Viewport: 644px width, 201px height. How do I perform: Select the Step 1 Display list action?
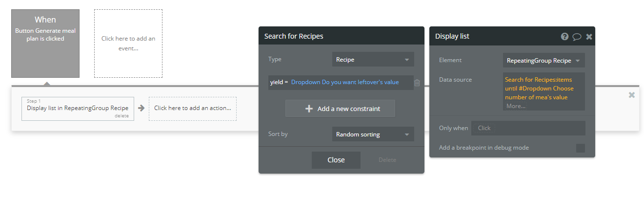point(78,109)
